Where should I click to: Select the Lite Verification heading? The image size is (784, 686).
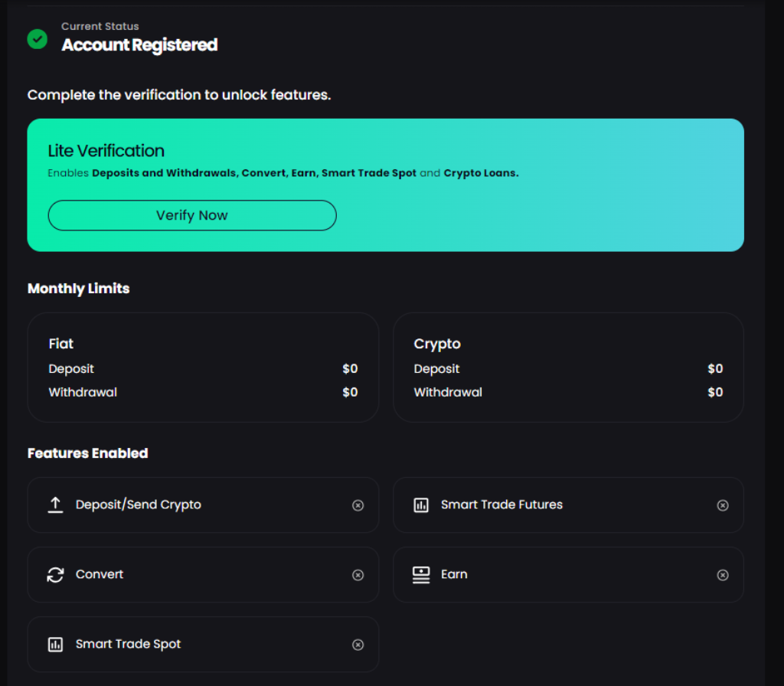(x=106, y=151)
